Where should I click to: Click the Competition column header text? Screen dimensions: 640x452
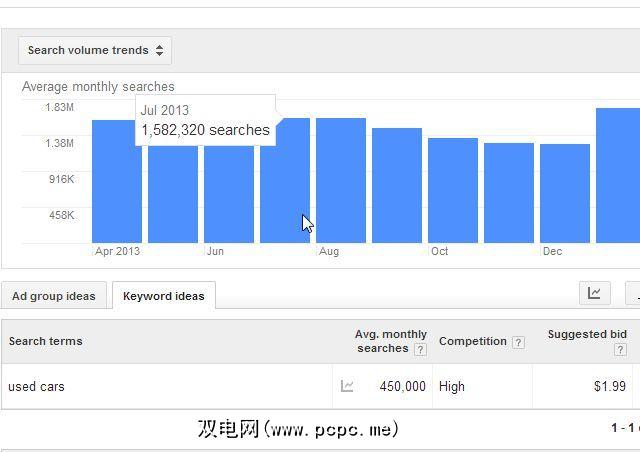[472, 341]
